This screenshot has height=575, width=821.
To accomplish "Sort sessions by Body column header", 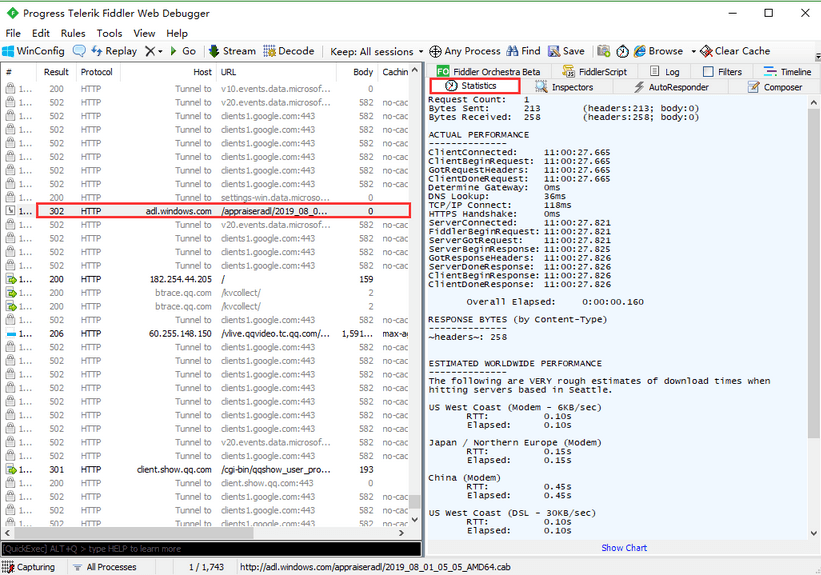I will coord(357,72).
